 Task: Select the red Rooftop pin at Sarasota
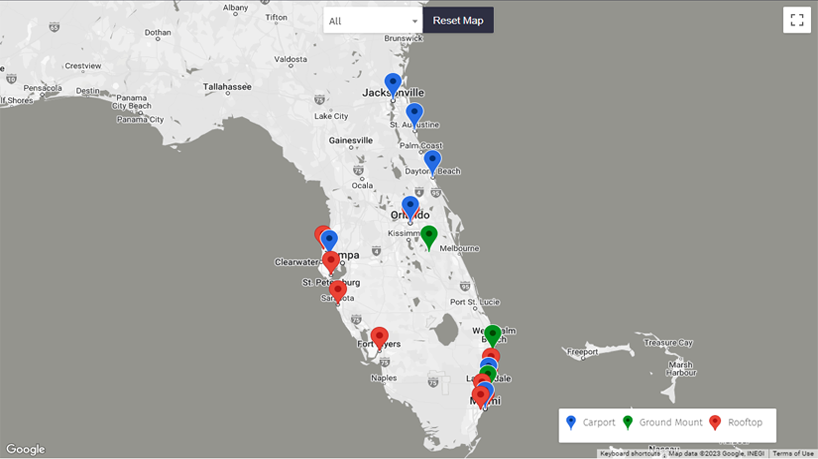coord(338,291)
